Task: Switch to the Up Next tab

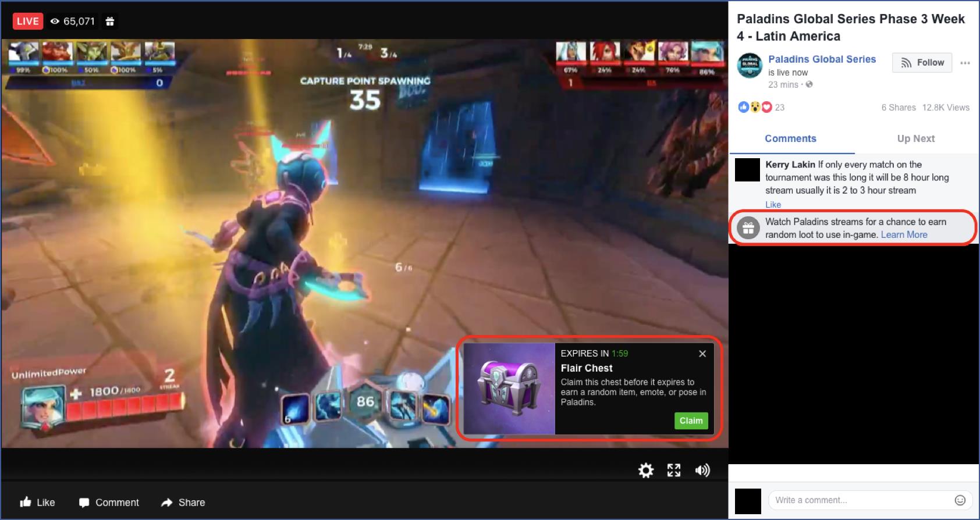Action: pos(915,138)
